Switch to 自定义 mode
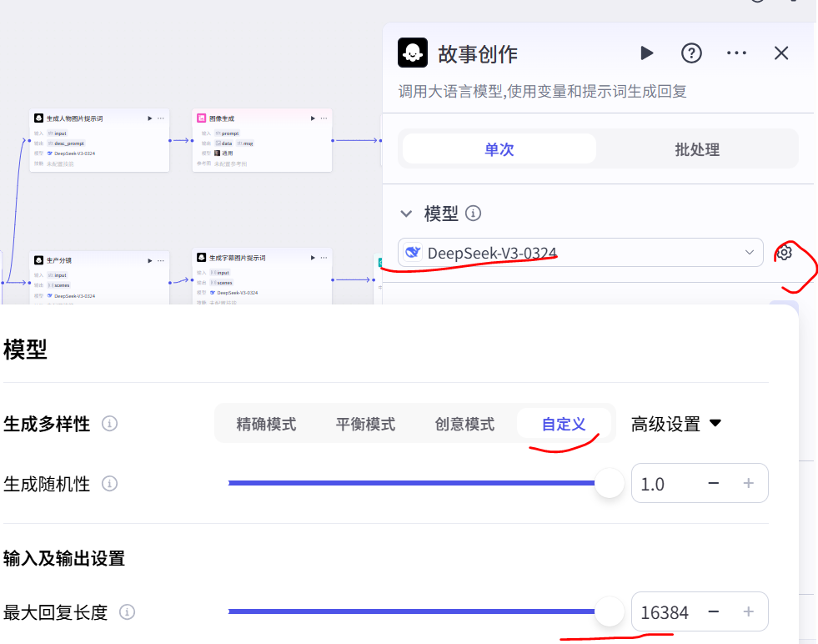This screenshot has height=644, width=818. 564,423
